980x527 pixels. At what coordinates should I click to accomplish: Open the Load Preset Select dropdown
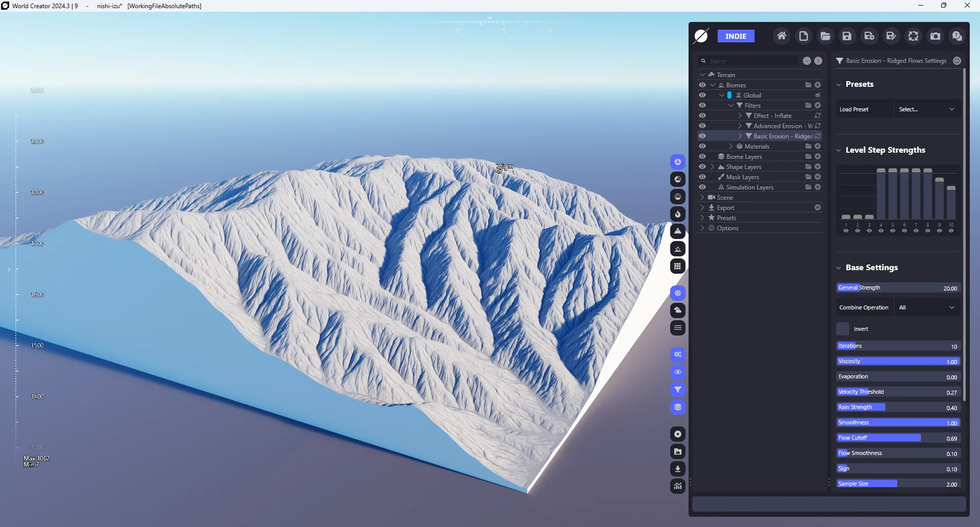(927, 109)
